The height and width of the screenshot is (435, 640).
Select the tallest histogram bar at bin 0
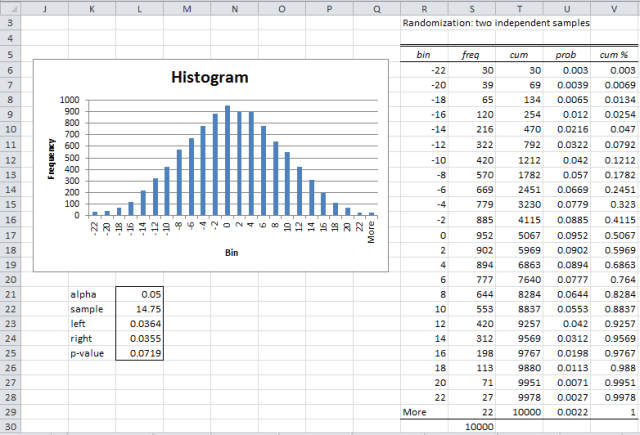click(x=227, y=160)
